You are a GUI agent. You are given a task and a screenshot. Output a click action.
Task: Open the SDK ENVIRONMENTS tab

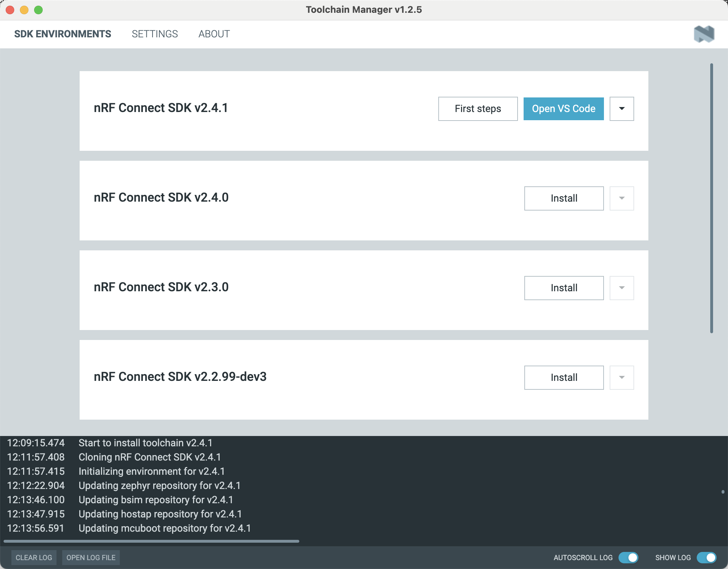click(63, 34)
